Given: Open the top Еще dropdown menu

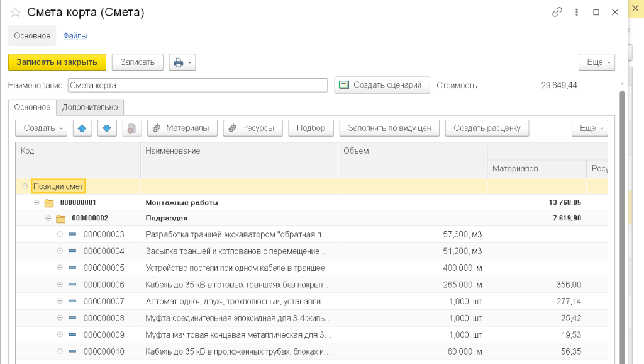Looking at the screenshot, I should tap(596, 62).
